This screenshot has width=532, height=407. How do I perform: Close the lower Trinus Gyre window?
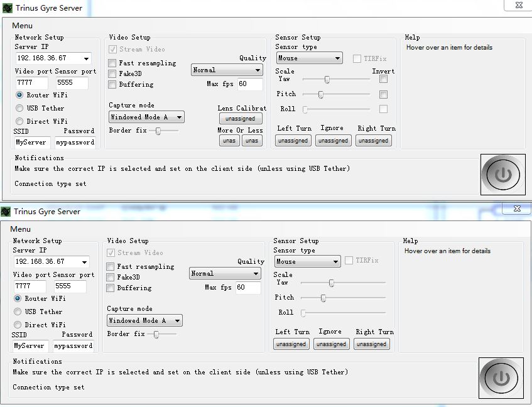pos(517,209)
